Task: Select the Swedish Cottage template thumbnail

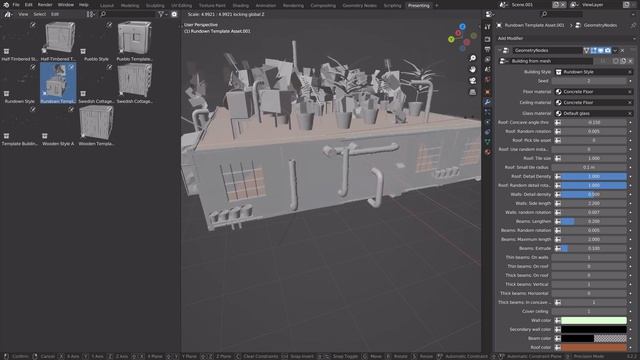Action: point(134,83)
